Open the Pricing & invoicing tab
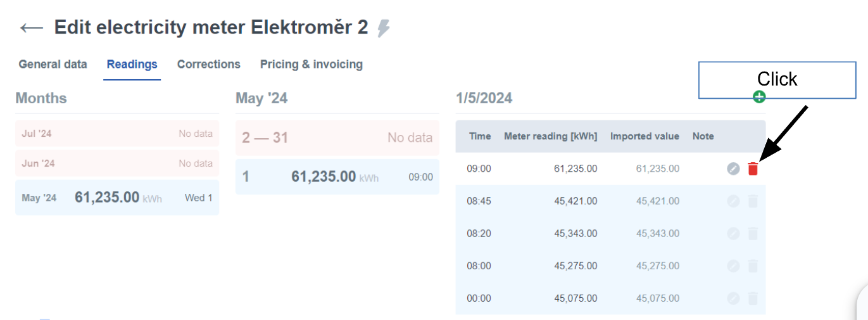The image size is (868, 320). coord(311,64)
